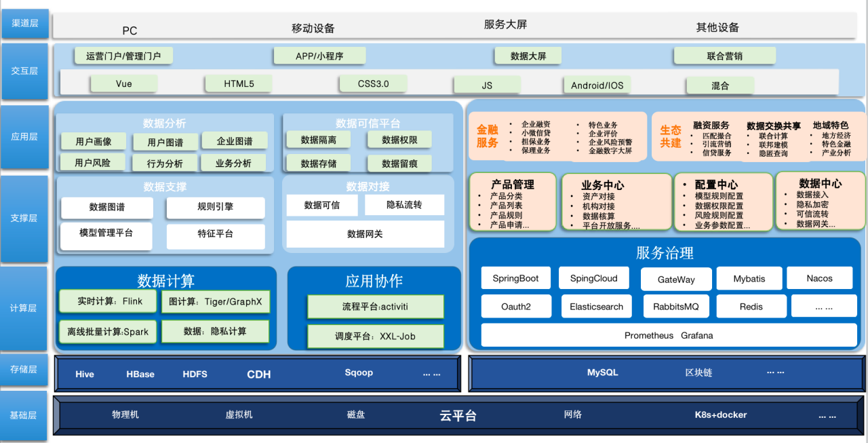The image size is (868, 443).
Task: Click the 产品管理 card
Action: (x=512, y=201)
